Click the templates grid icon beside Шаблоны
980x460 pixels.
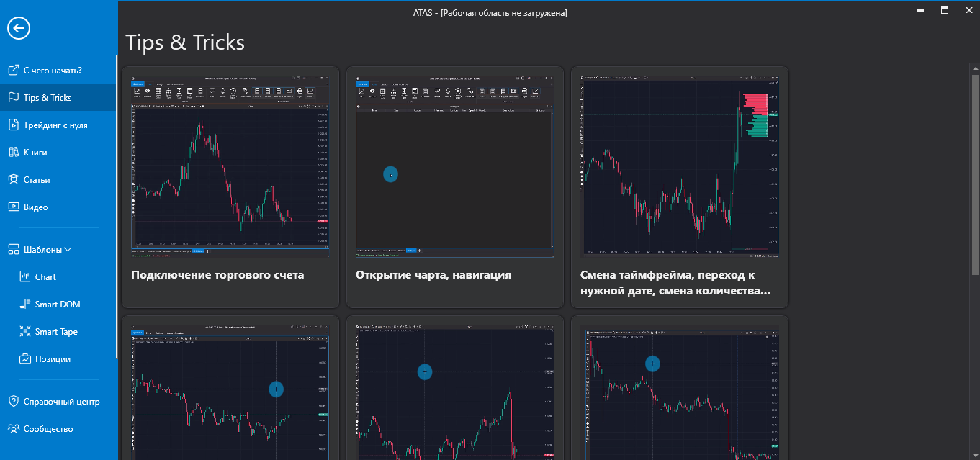point(13,249)
